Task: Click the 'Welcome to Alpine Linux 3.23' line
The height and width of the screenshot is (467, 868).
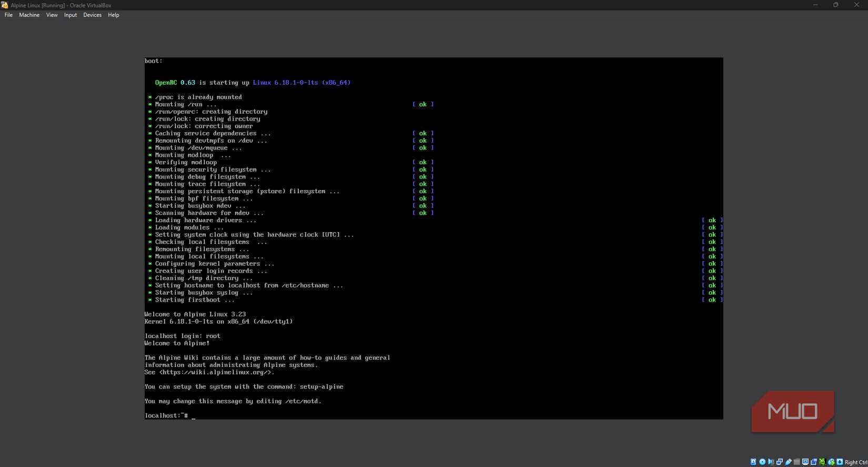Action: pos(195,314)
